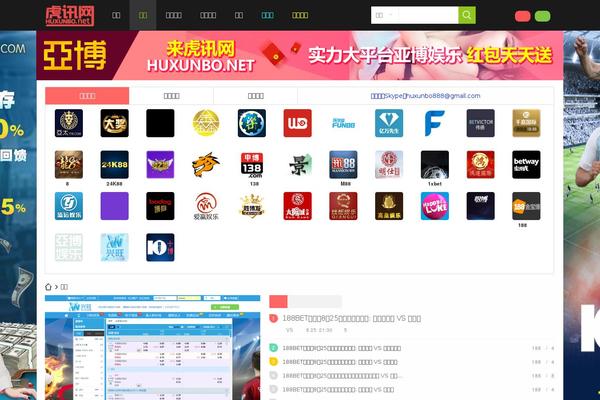
Task: Open the green 景 calligraphy logo
Action: [298, 165]
